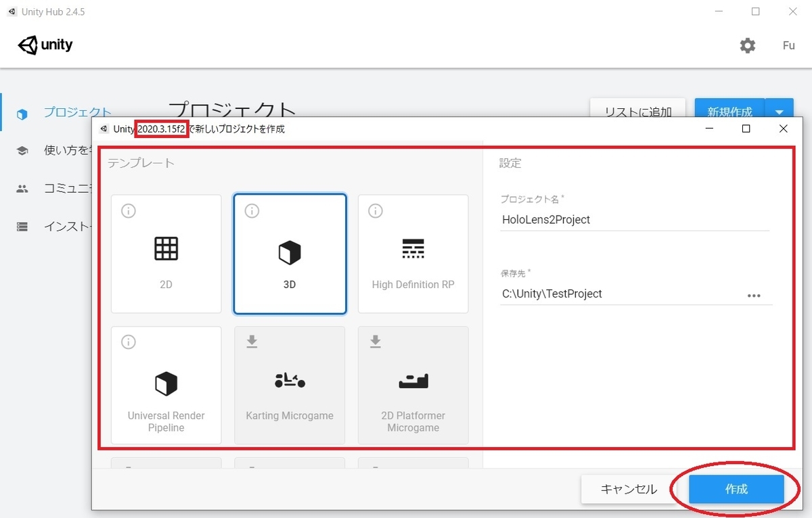This screenshot has width=812, height=518.
Task: Select the High Definition RP template card
Action: click(413, 254)
